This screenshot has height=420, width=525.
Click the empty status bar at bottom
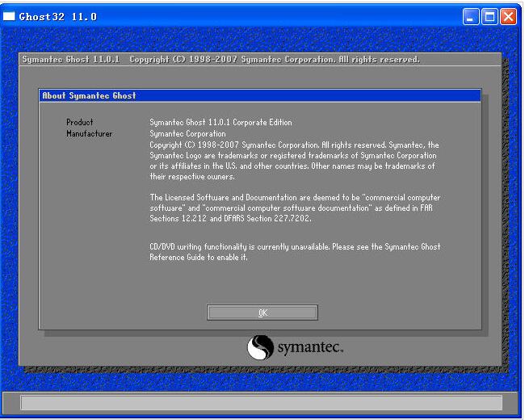(261, 402)
